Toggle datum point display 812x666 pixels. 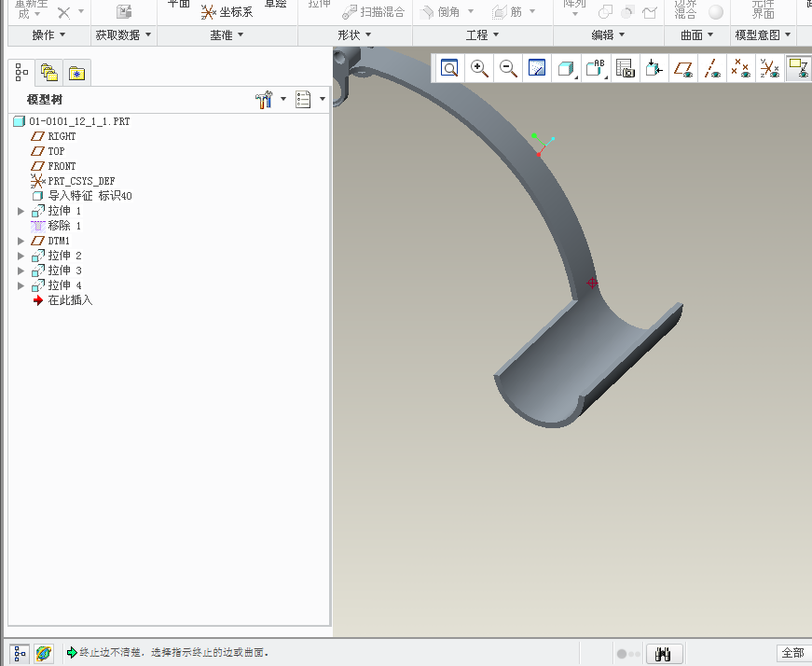[x=740, y=68]
